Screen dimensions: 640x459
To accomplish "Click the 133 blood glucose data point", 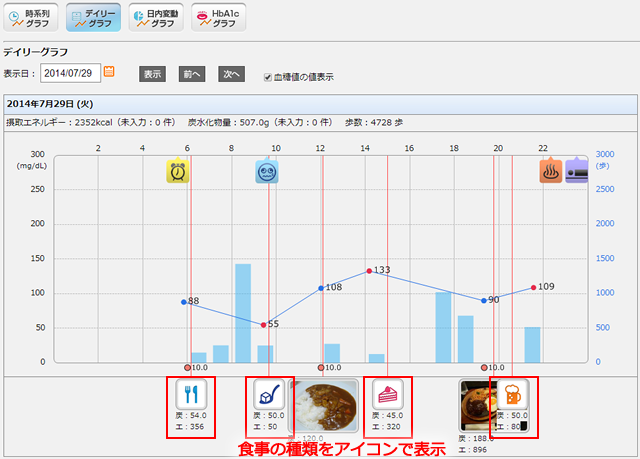I will (367, 270).
